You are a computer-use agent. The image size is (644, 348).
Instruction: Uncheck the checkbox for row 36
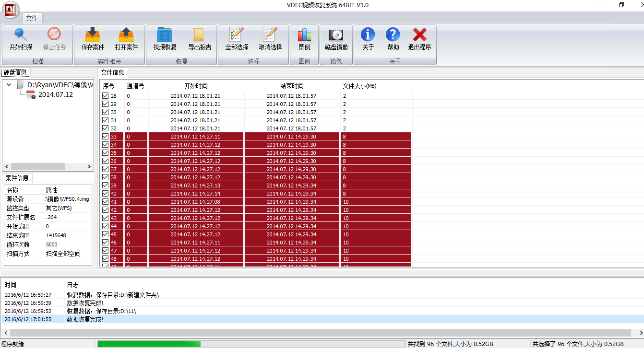105,161
